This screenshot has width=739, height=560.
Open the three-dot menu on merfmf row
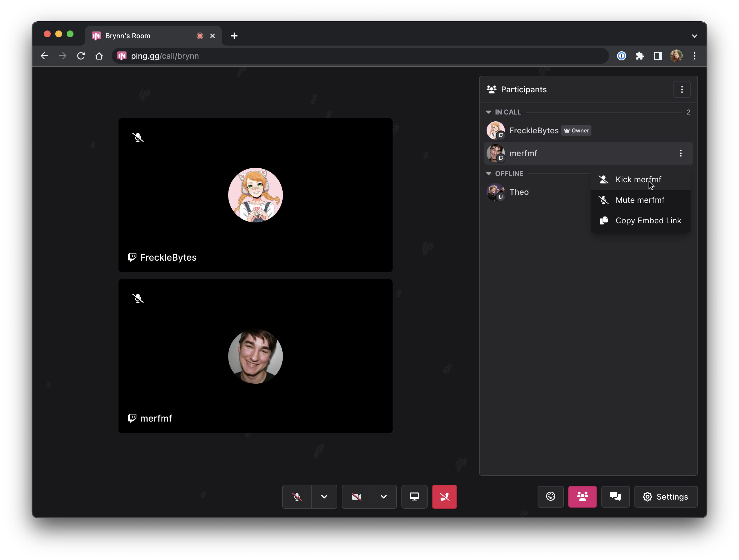681,153
